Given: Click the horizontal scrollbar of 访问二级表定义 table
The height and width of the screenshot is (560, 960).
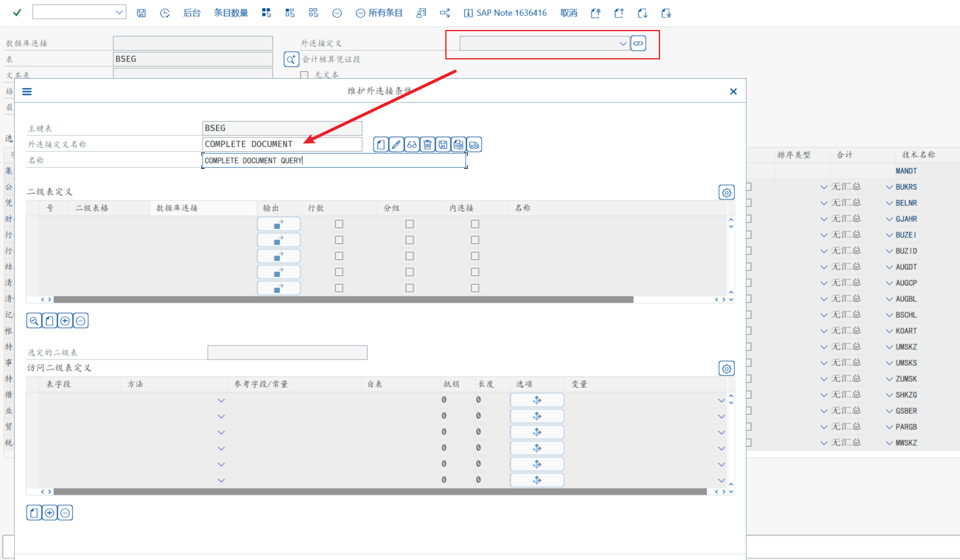Looking at the screenshot, I should tap(380, 492).
